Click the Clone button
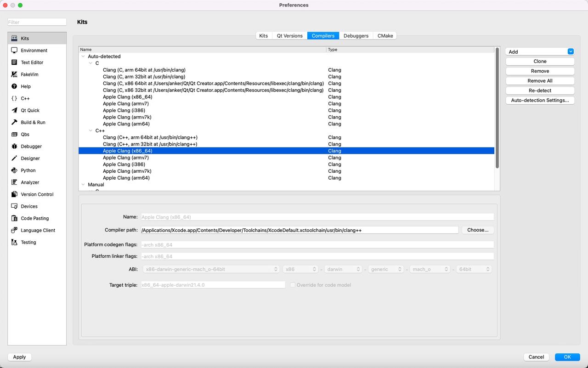 pyautogui.click(x=540, y=61)
